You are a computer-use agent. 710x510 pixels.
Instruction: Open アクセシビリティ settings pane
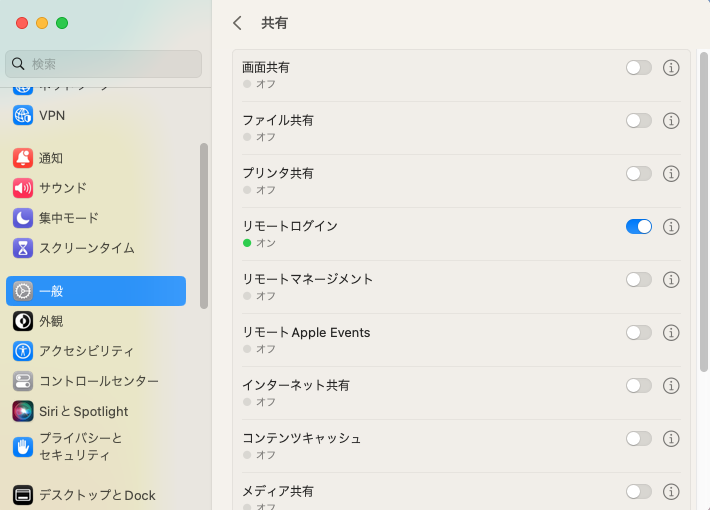(86, 351)
